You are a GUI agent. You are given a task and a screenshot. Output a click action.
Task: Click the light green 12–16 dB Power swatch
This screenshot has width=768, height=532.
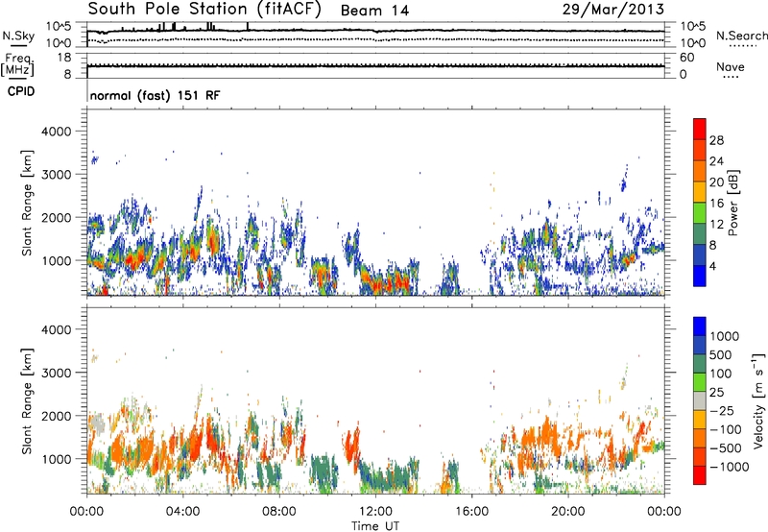700,213
